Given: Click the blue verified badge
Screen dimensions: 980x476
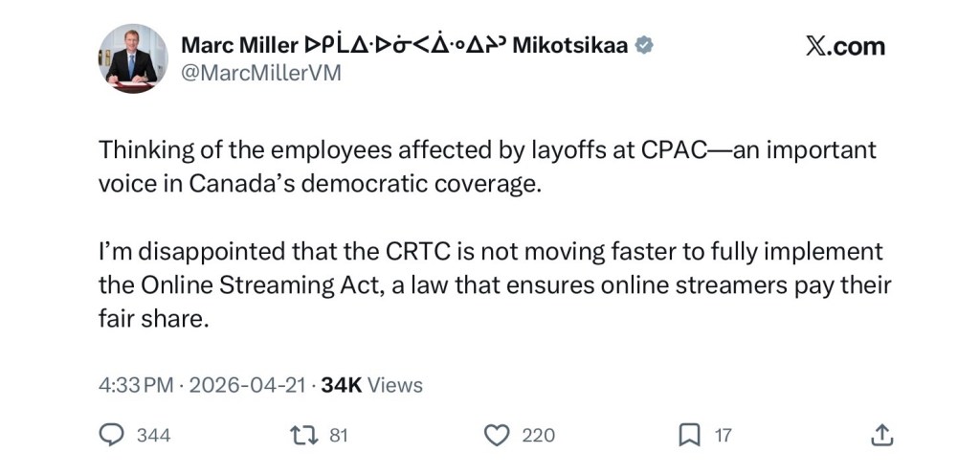Looking at the screenshot, I should click(646, 45).
